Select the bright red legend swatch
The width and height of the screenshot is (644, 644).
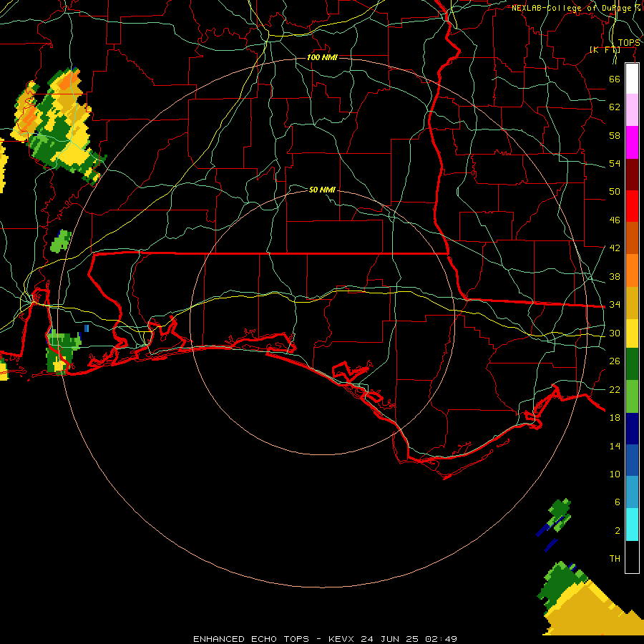(x=632, y=206)
